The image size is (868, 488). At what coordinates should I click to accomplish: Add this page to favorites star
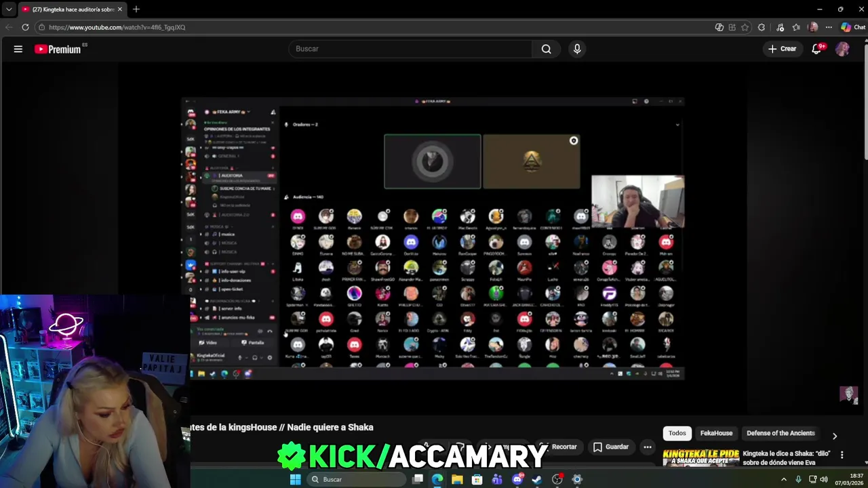(x=745, y=27)
